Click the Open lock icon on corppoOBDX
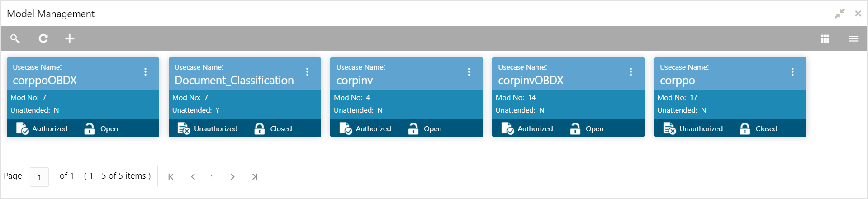868x199 pixels. (x=90, y=128)
